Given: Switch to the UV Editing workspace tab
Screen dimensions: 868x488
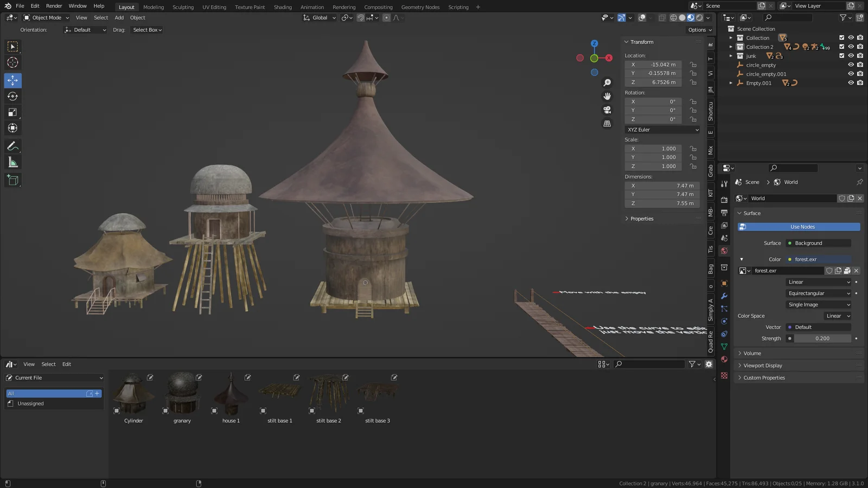Looking at the screenshot, I should tap(214, 7).
